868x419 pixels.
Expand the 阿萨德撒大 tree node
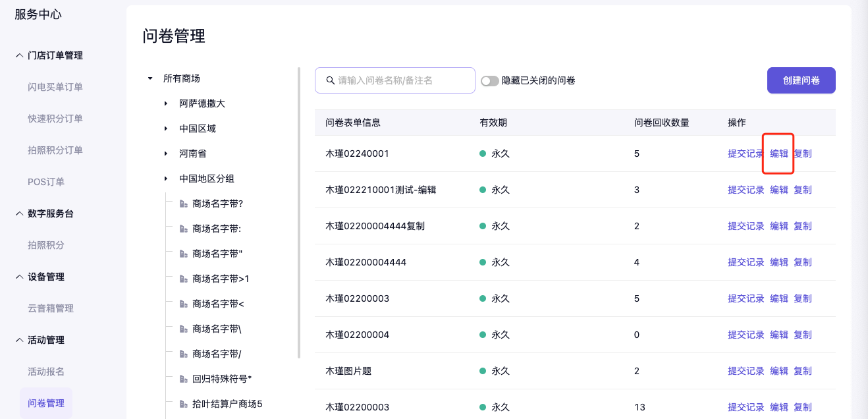click(x=166, y=103)
